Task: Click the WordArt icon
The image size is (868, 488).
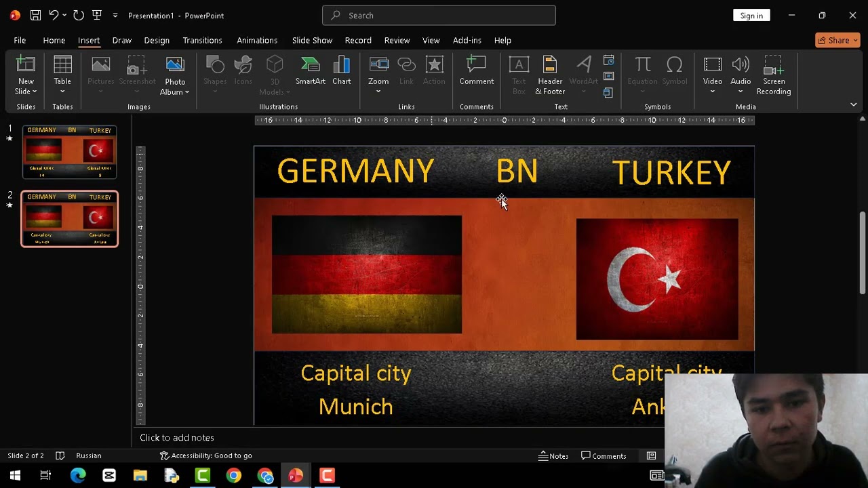Action: click(584, 65)
